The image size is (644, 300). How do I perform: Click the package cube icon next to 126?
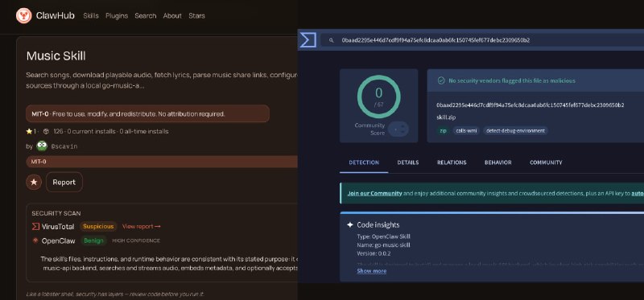(47, 131)
